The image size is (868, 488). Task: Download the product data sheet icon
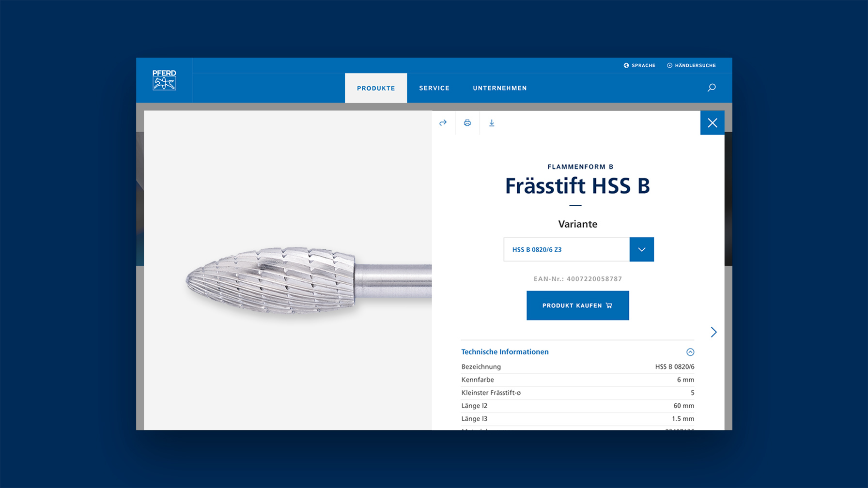click(x=492, y=123)
